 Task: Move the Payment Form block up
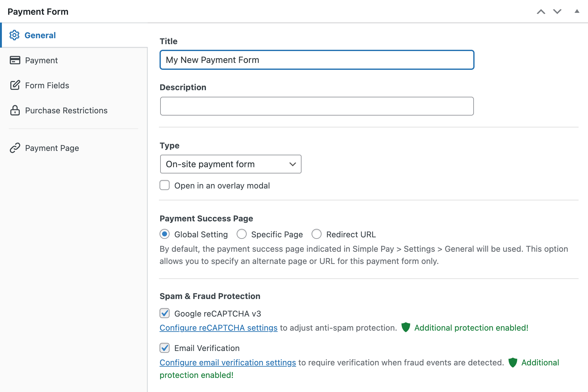coord(541,11)
